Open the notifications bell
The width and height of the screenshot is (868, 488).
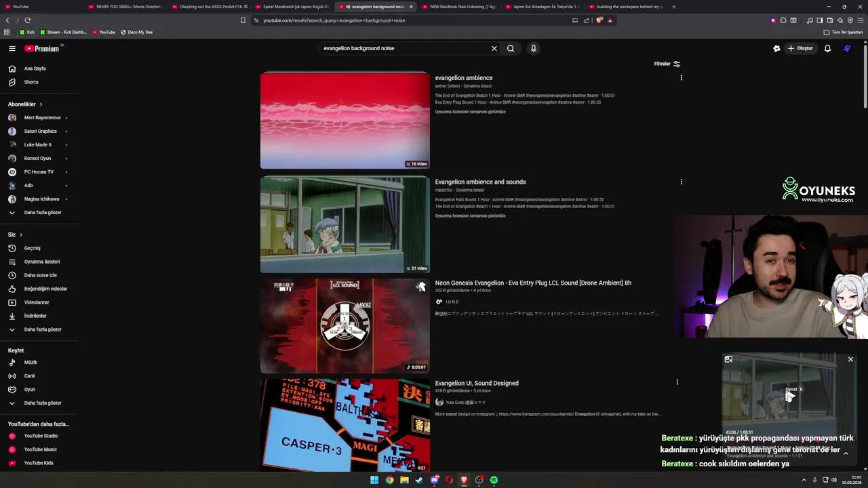827,48
